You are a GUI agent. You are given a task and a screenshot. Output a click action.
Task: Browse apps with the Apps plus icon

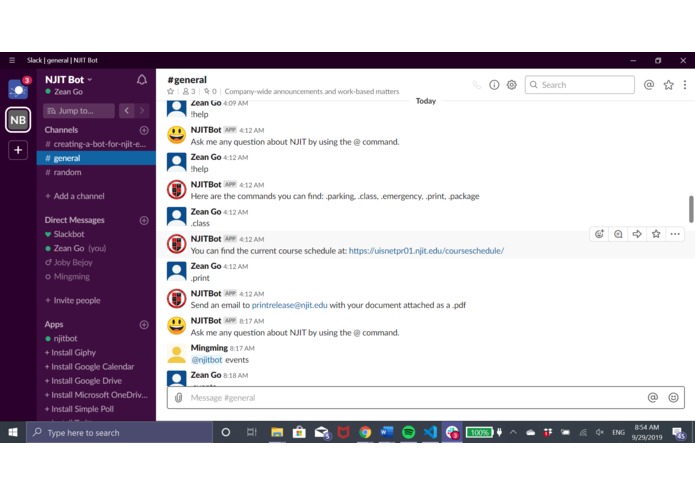[x=144, y=325]
